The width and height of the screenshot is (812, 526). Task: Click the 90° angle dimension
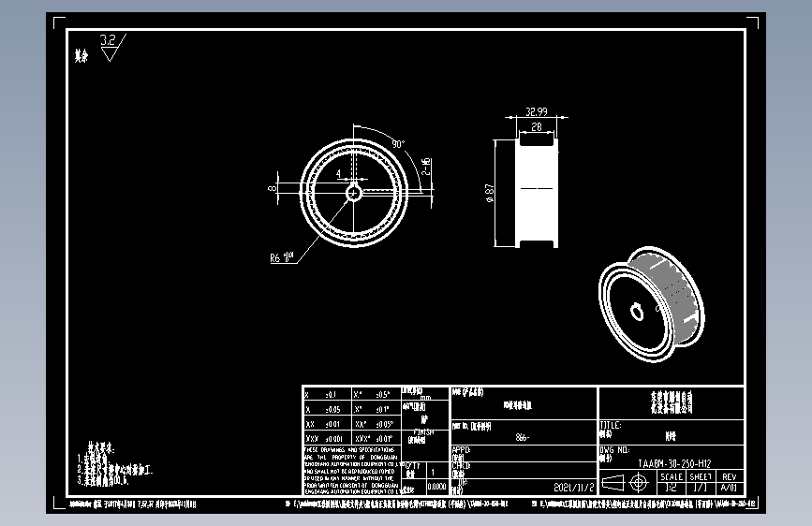click(x=398, y=144)
